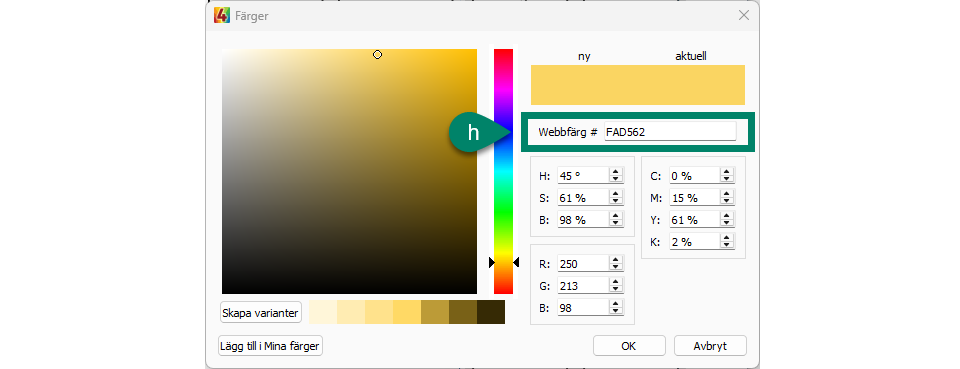Increase RGB blue value with up arrow
Screen dimensions: 960x369
615,304
